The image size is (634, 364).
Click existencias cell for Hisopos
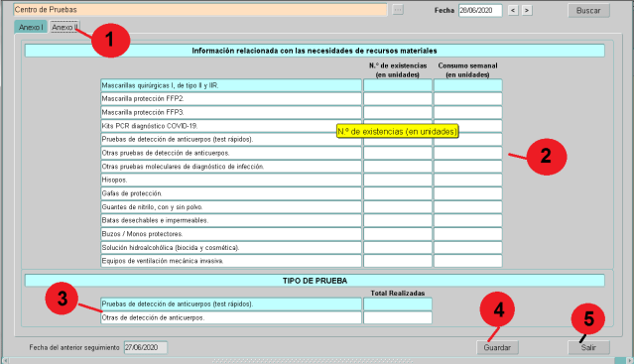coord(398,181)
